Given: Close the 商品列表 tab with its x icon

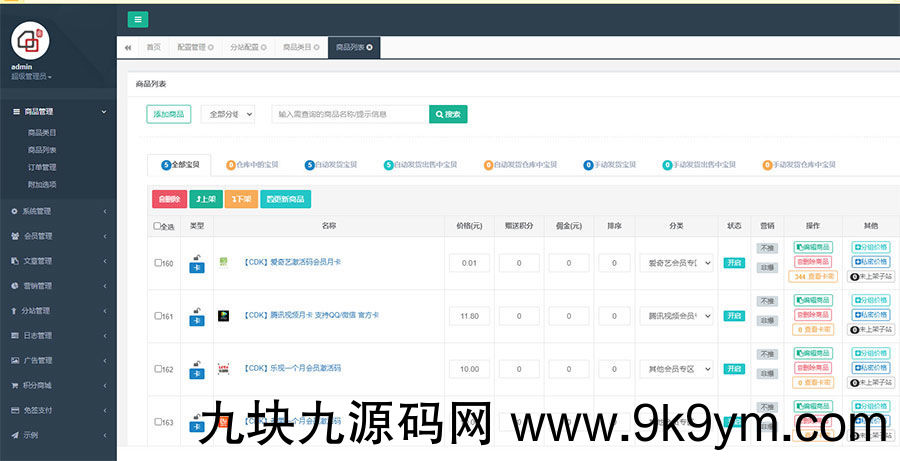Looking at the screenshot, I should point(370,47).
